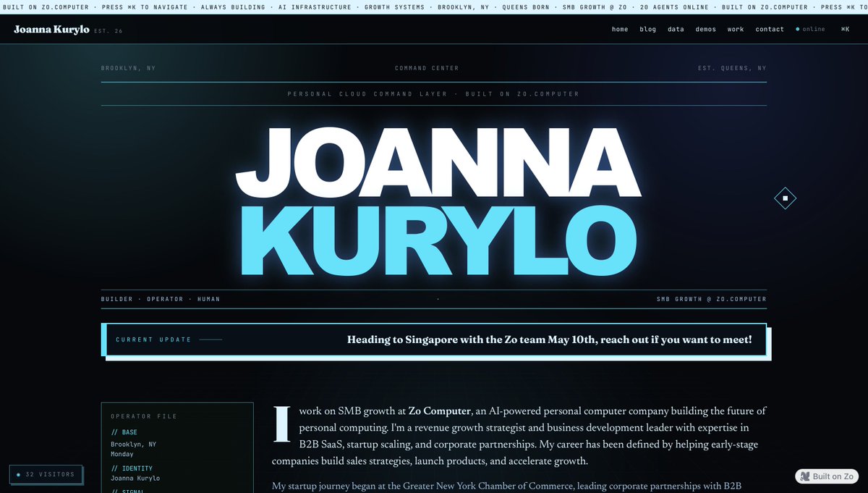The height and width of the screenshot is (493, 868).
Task: Follow the Zo Computer link in bio
Action: tap(439, 410)
